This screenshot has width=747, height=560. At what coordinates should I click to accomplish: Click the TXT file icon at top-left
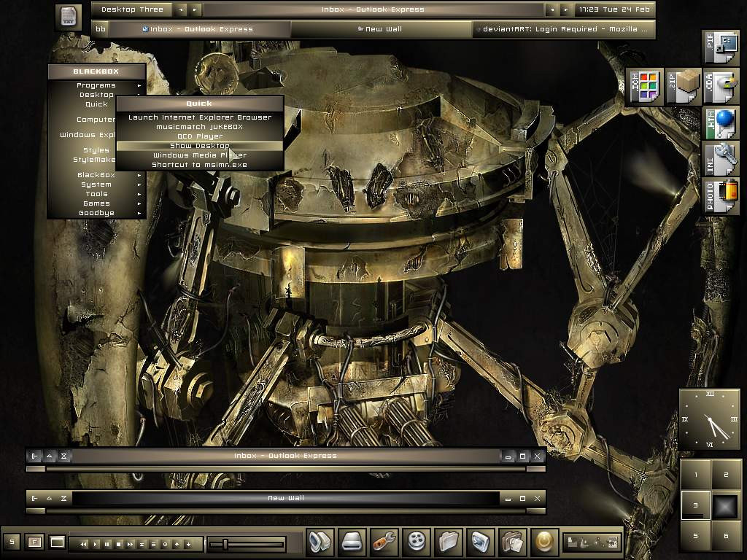click(x=68, y=16)
